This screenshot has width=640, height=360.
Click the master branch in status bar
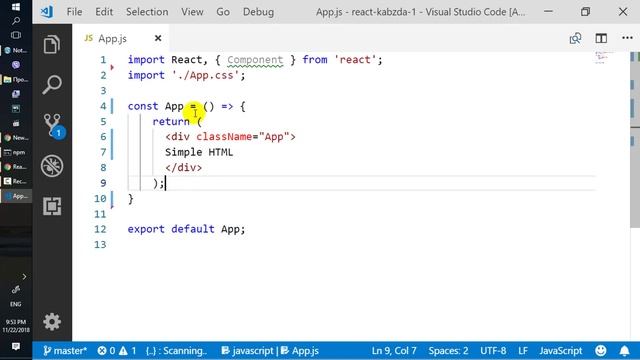point(65,351)
